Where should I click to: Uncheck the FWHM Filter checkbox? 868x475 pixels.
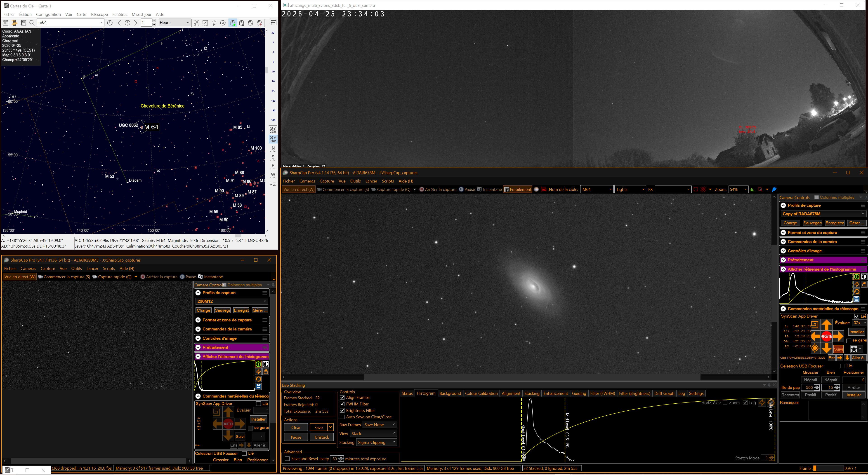tap(342, 404)
